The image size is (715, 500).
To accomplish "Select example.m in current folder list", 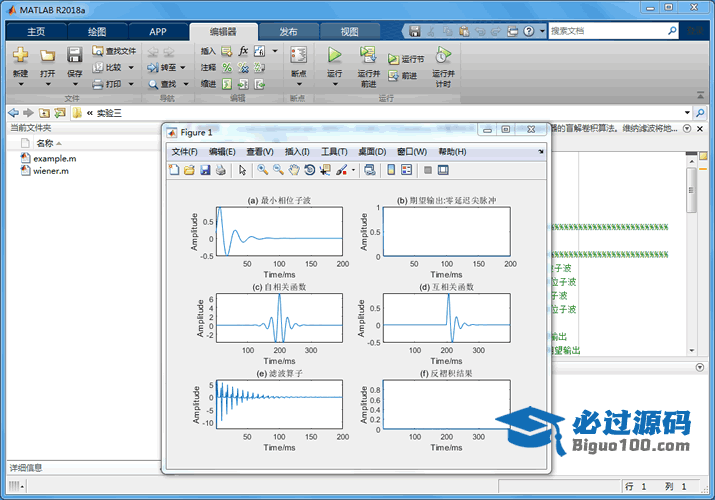I will coord(48,159).
